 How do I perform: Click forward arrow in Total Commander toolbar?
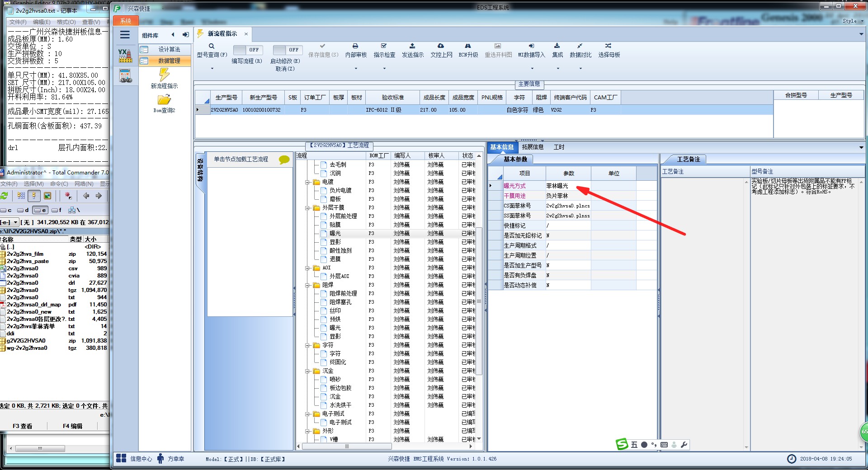click(99, 196)
